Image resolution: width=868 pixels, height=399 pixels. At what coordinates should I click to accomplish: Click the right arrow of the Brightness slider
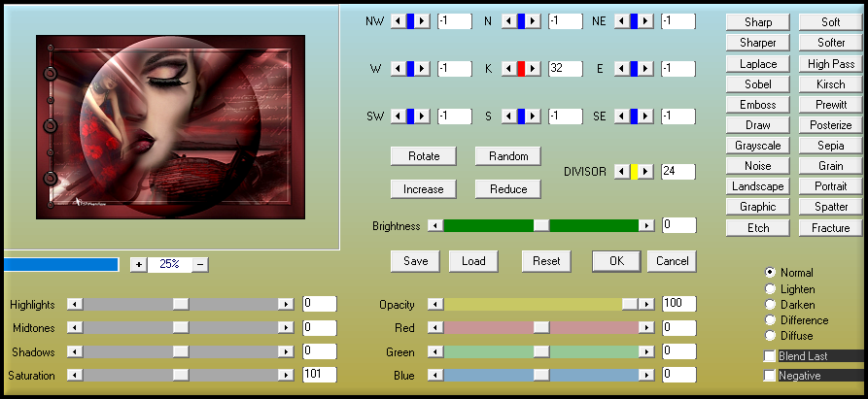point(645,225)
